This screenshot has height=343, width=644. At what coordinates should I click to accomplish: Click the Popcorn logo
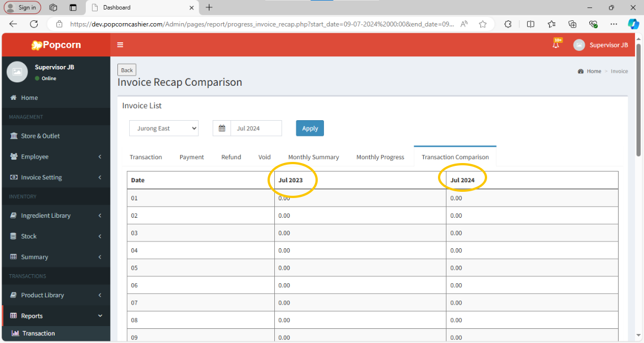pos(56,45)
